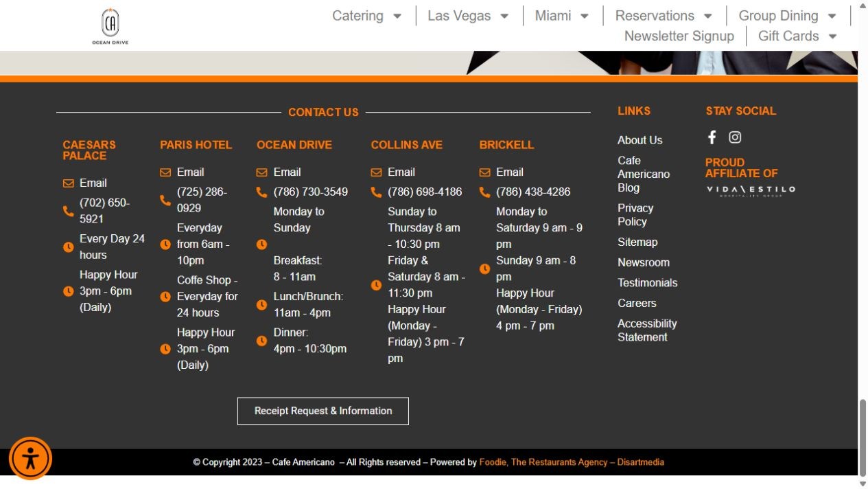The image size is (868, 489).
Task: Click phone icon next to (702) 650-5921
Action: click(69, 211)
